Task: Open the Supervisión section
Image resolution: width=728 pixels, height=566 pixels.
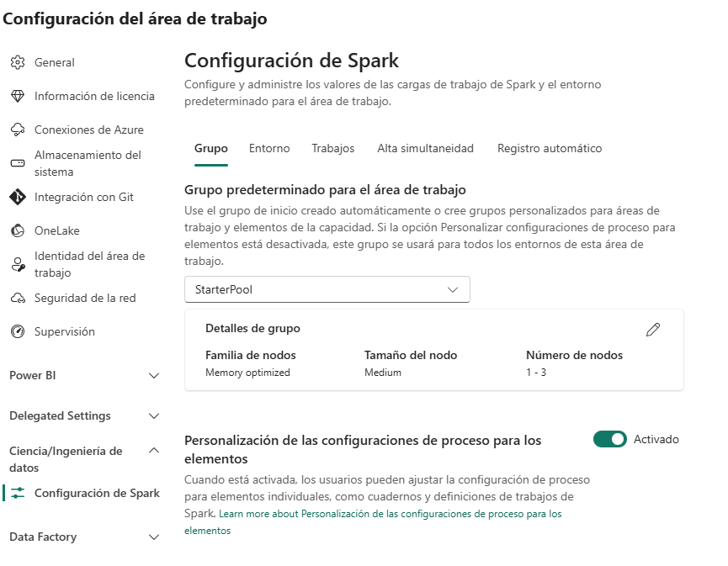Action: click(18, 331)
